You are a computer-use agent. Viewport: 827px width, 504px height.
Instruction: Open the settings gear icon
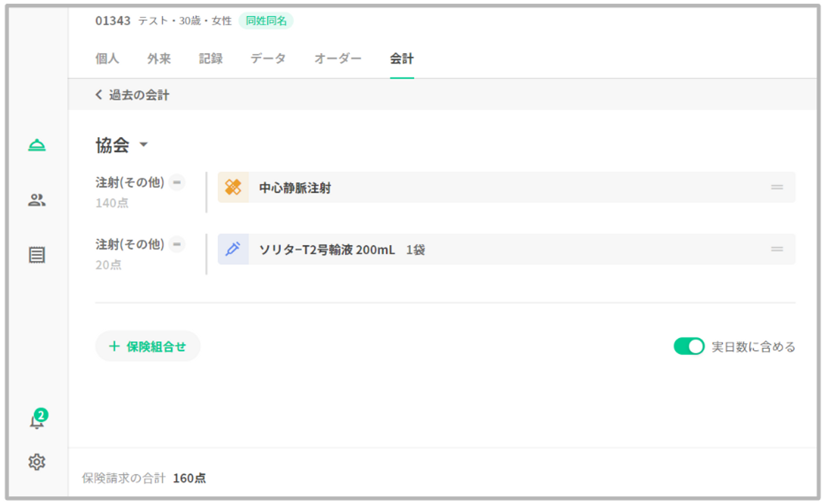tap(37, 462)
